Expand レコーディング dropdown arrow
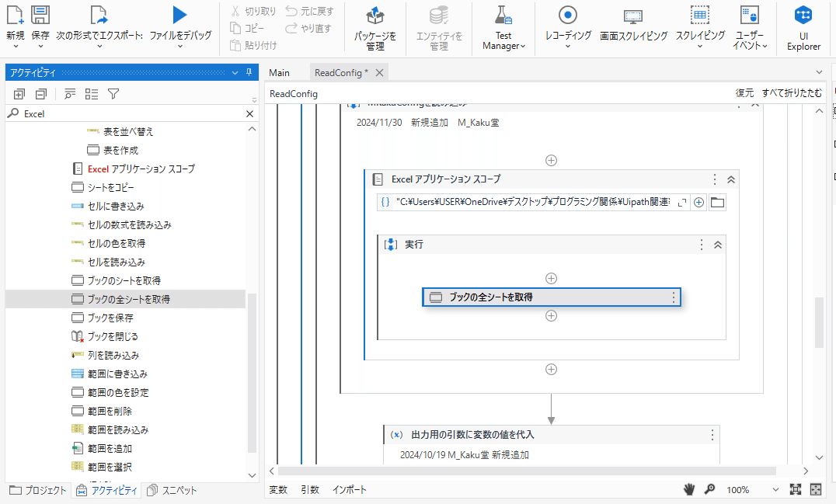Image resolution: width=836 pixels, height=504 pixels. pos(568,47)
